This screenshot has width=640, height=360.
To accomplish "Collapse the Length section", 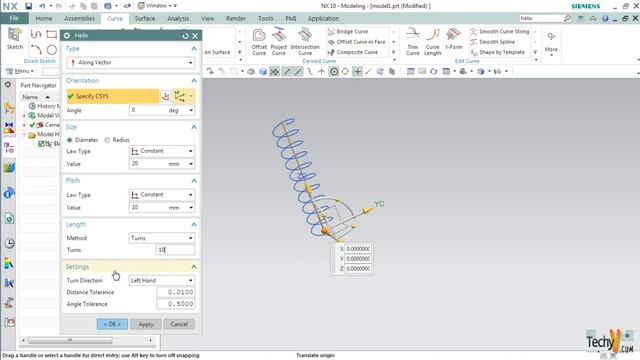I will 194,224.
